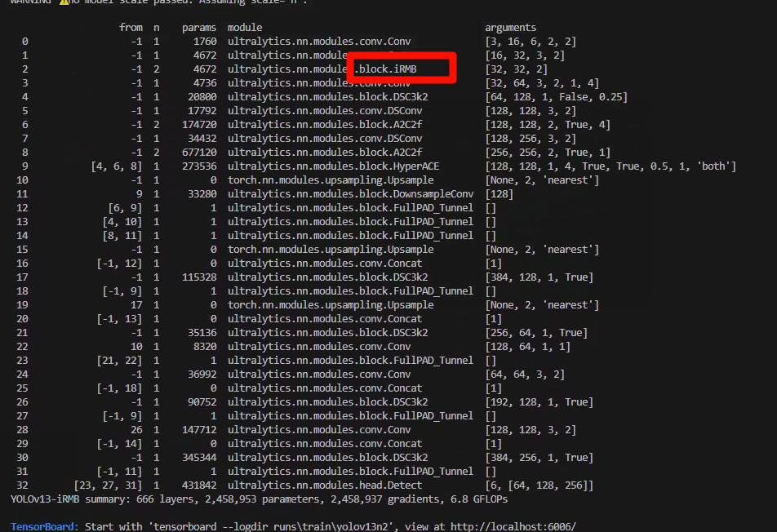Click the warning triangle icon at top
The width and height of the screenshot is (777, 532).
click(63, 2)
